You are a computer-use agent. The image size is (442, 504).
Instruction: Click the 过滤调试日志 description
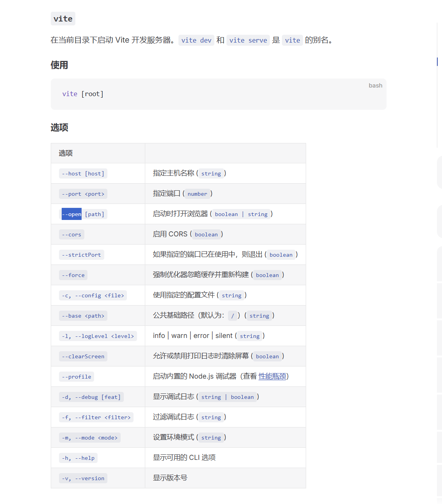(173, 417)
